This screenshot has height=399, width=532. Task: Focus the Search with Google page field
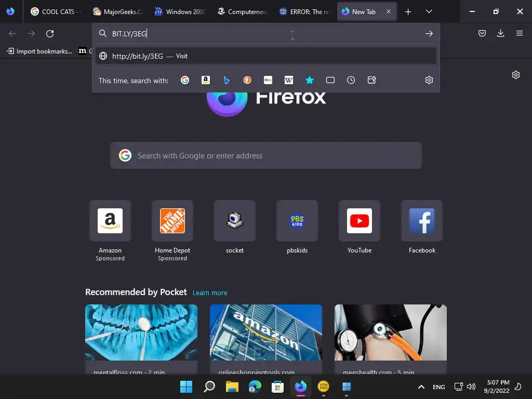[265, 156]
